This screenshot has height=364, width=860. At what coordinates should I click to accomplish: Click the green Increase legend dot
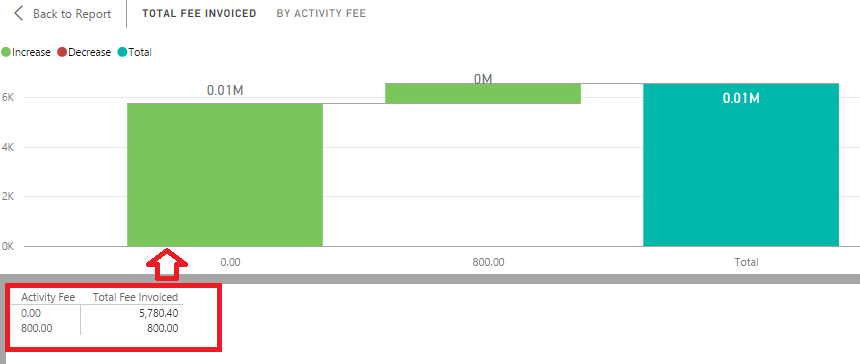click(x=7, y=53)
